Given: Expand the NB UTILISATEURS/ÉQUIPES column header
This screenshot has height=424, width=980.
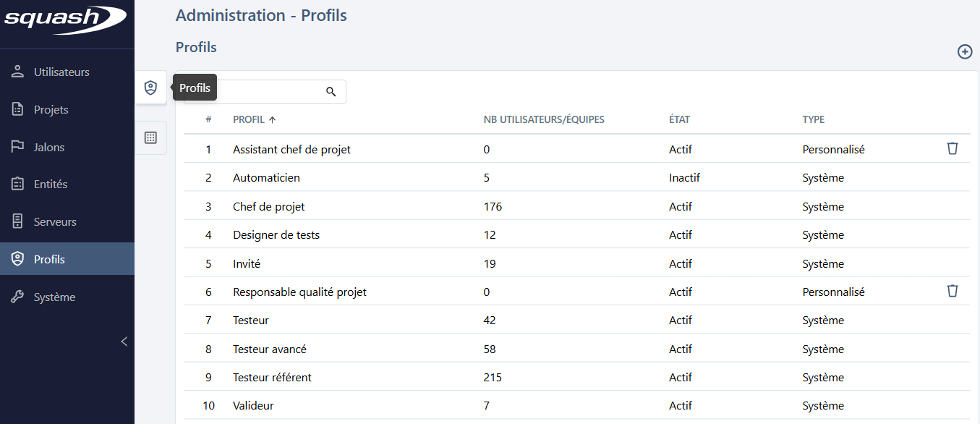Looking at the screenshot, I should coord(543,119).
